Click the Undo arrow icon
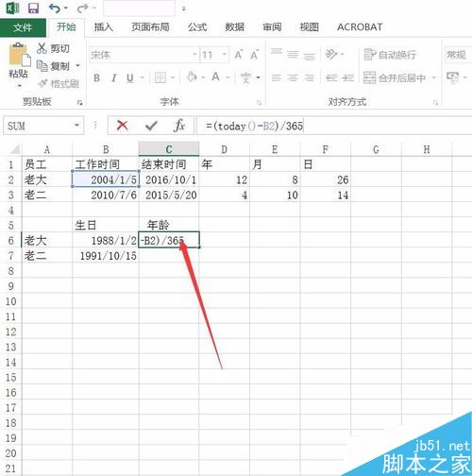Screen dimensions: 472x476 tap(55, 8)
